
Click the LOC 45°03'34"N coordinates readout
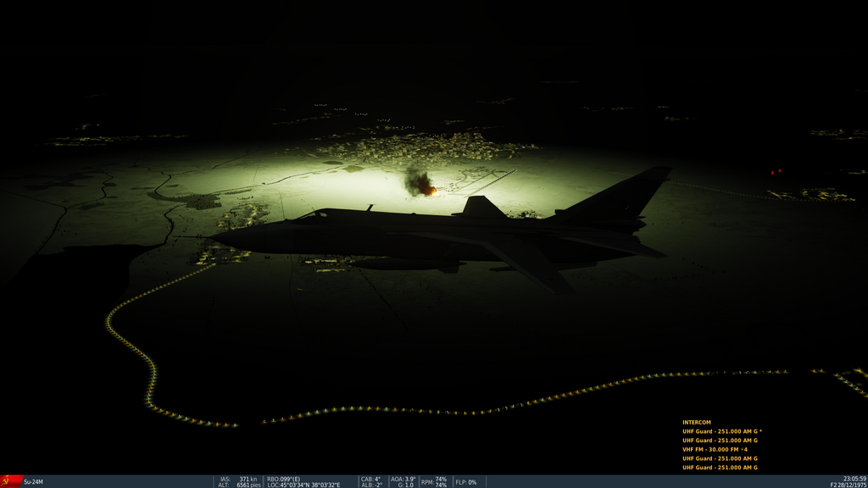[x=303, y=485]
